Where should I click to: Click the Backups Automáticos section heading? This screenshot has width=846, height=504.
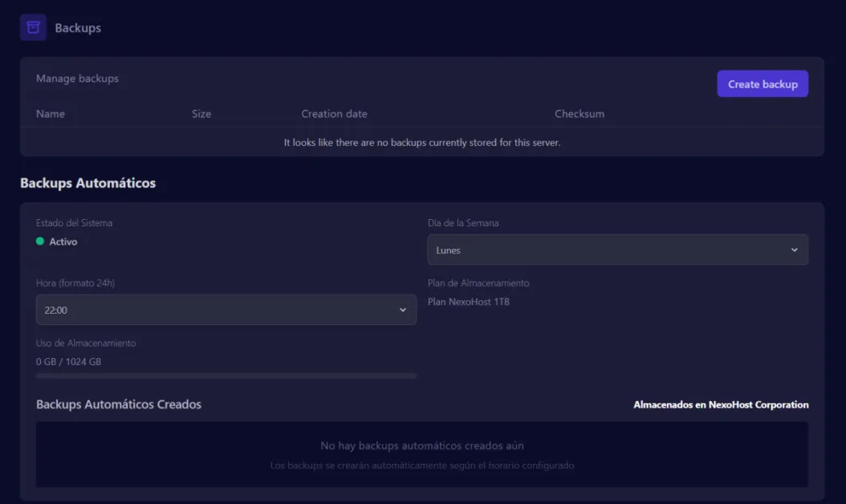(87, 183)
